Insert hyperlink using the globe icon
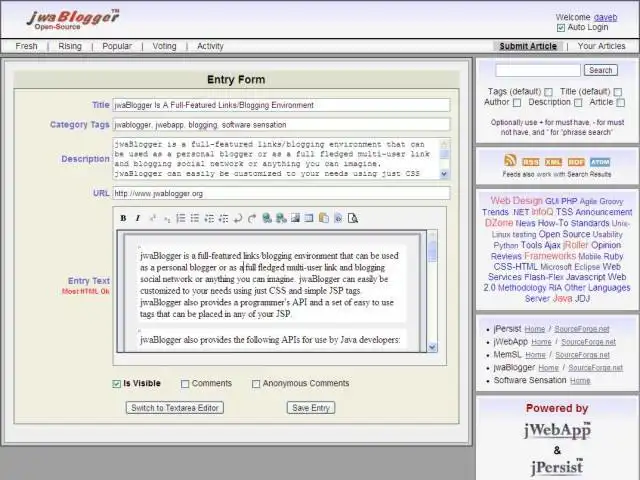The width and height of the screenshot is (640, 480). point(267,218)
